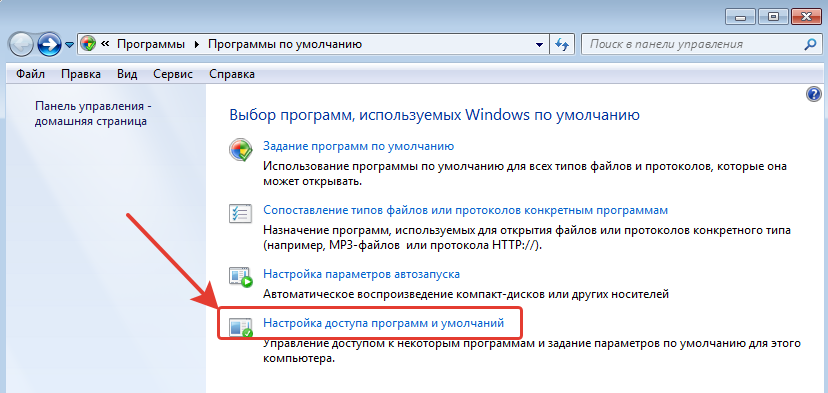Expand the breadcrumb arrow after Программы

tap(197, 44)
